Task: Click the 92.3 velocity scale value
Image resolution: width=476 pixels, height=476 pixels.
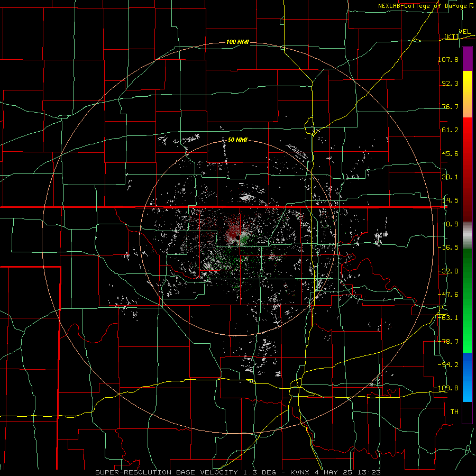Action: (x=450, y=83)
